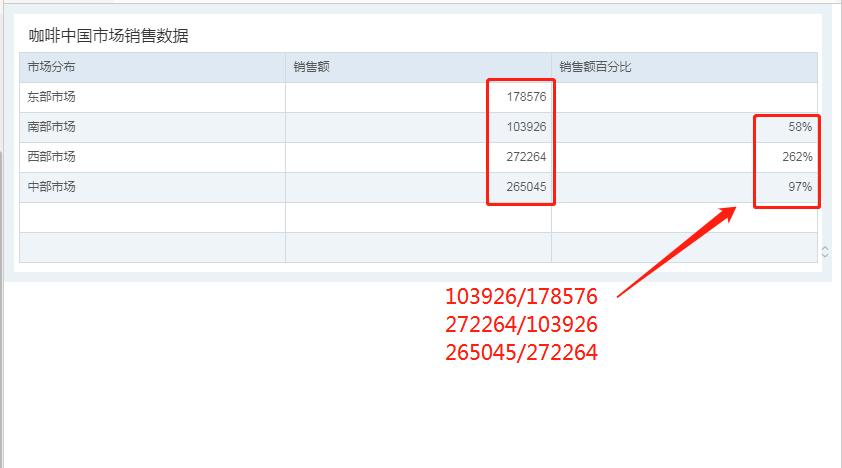Click the sales value 265045 in table
The image size is (842, 468).
526,187
